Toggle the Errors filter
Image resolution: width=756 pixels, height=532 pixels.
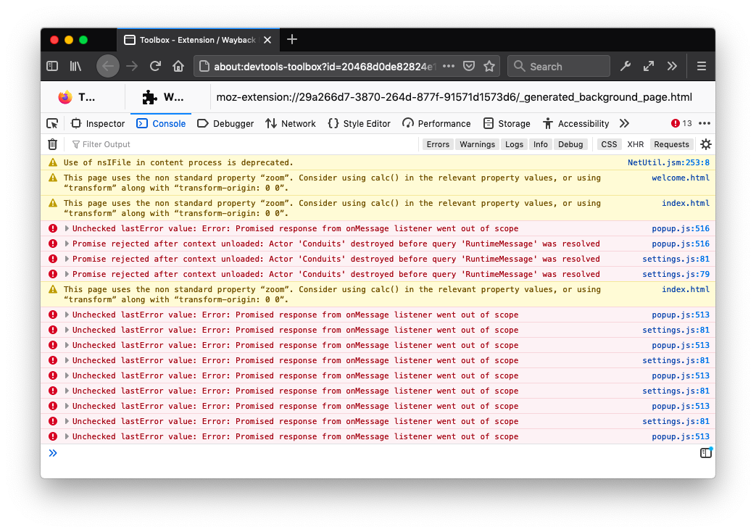438,144
